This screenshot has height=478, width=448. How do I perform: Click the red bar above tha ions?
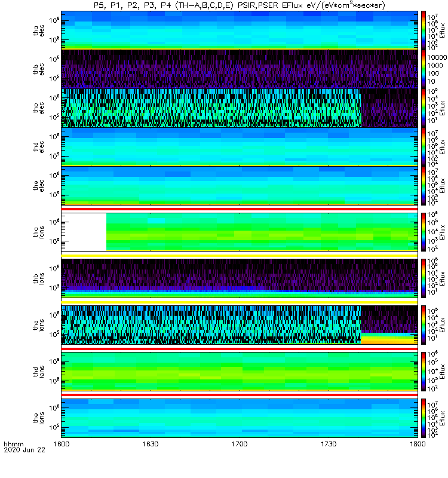tap(240, 209)
